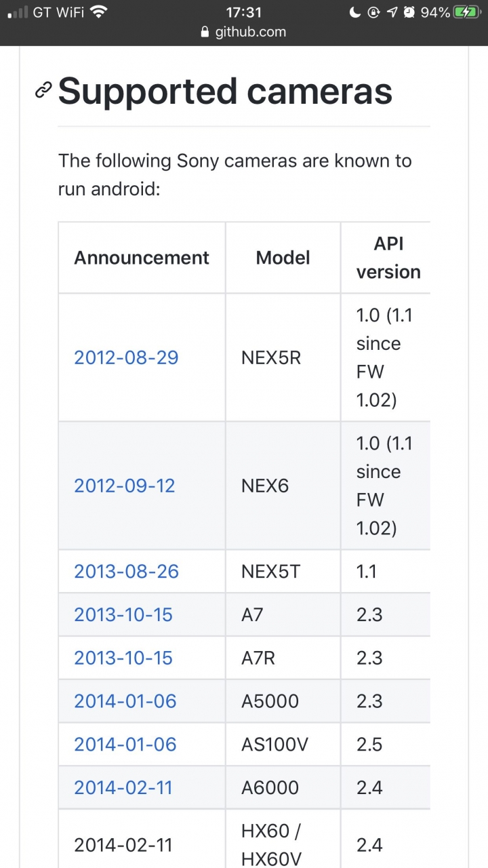Tap the API version column header
Screen dimensions: 488x868
point(388,258)
